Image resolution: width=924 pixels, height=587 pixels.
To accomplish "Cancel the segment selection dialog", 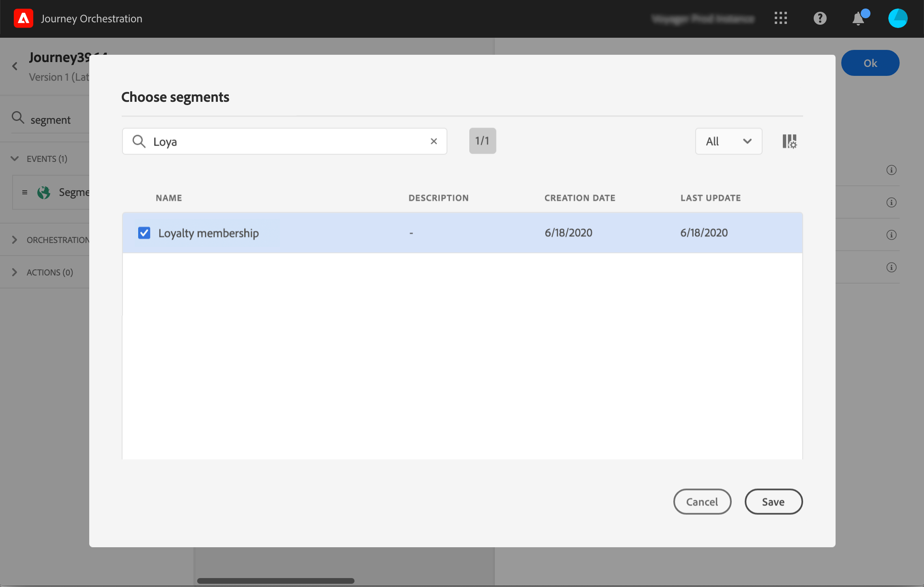I will click(x=702, y=502).
